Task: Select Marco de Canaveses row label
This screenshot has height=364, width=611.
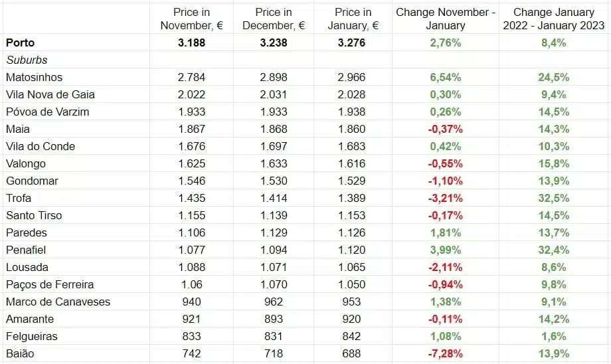Action: pyautogui.click(x=58, y=302)
